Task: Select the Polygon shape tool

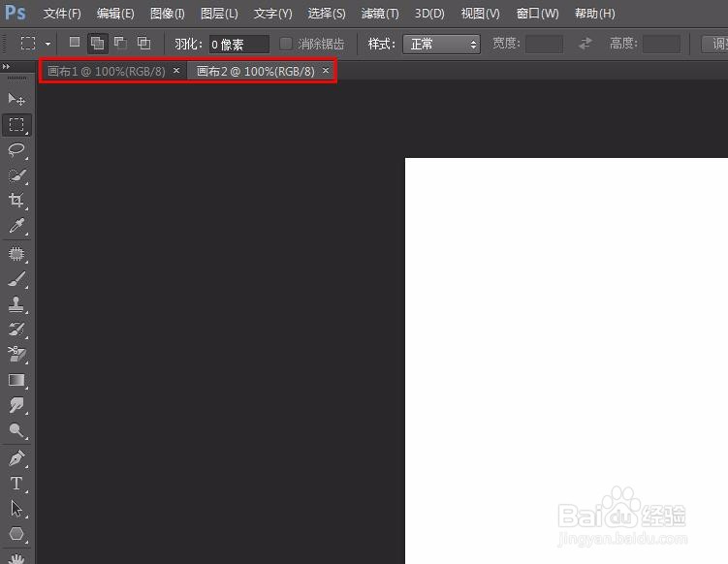Action: [16, 534]
